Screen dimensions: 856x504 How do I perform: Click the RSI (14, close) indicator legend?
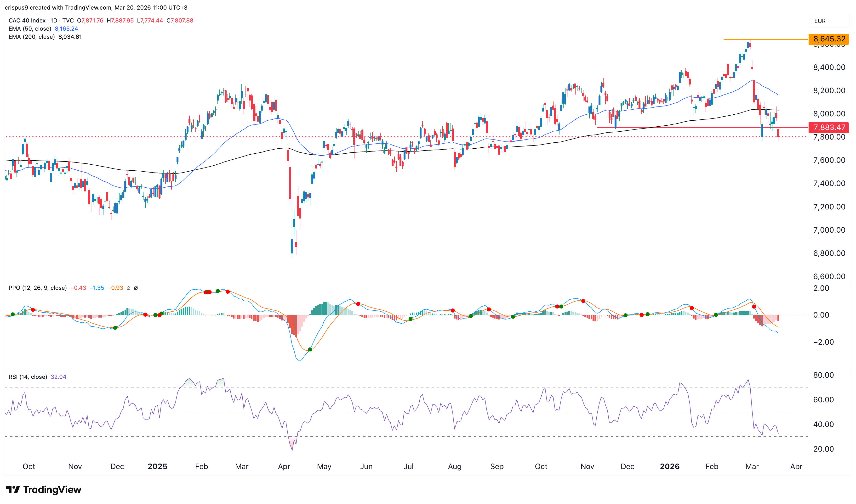[x=28, y=377]
